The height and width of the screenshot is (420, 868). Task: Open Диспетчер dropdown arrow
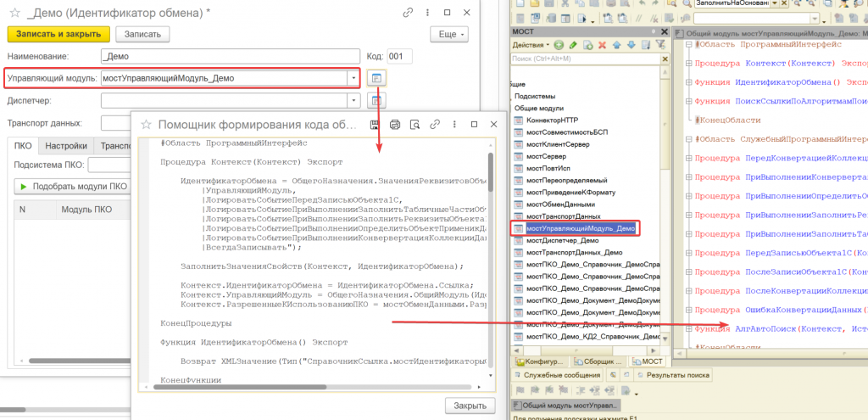353,101
